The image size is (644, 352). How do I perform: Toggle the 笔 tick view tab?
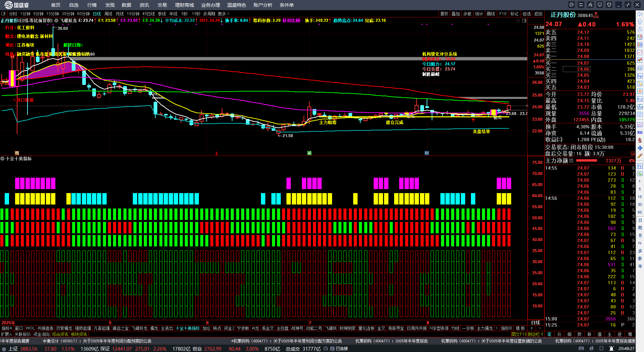click(549, 334)
